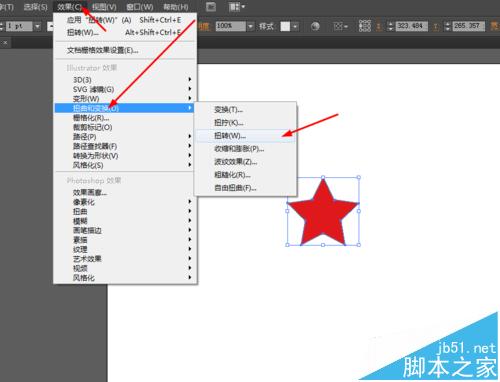Open the graphic style swatch dropdown

coord(295,26)
